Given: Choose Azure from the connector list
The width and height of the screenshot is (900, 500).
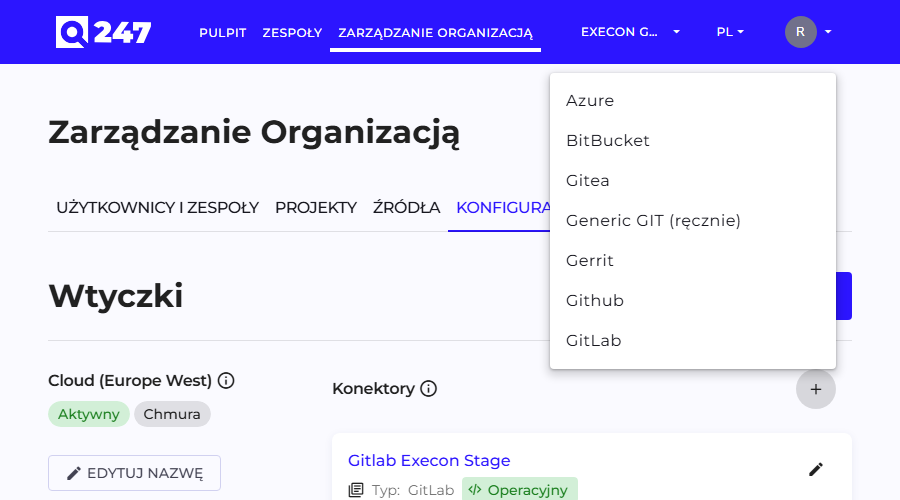Looking at the screenshot, I should pyautogui.click(x=693, y=100).
